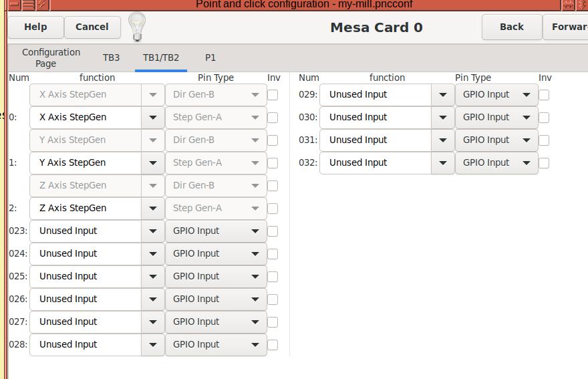Cancel the configuration wizard
Viewport: 588px width, 379px height.
(x=92, y=27)
